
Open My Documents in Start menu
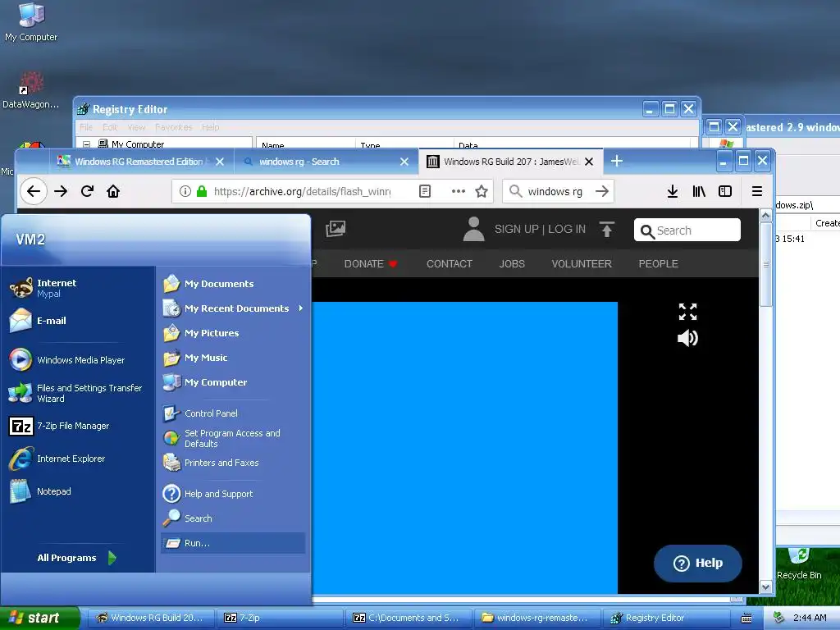click(x=233, y=284)
